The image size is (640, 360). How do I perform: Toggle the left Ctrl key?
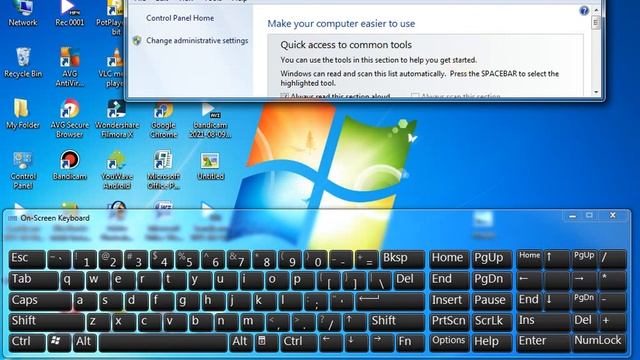(x=27, y=342)
